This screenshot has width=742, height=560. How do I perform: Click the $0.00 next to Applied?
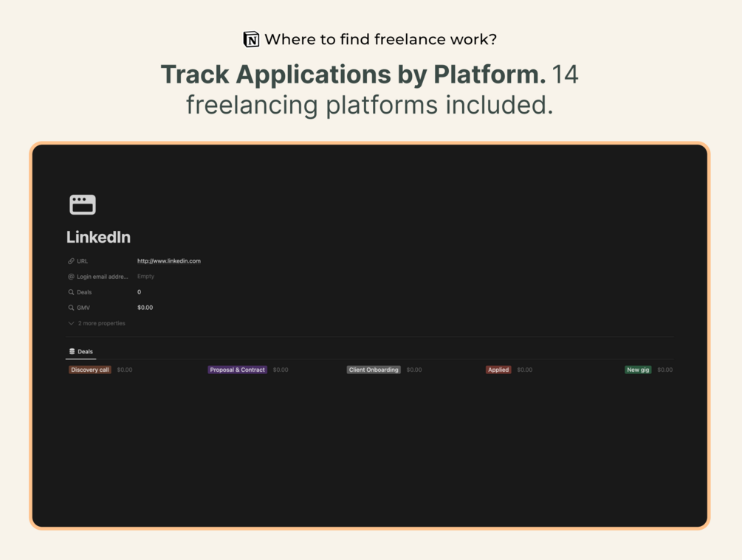coord(525,370)
